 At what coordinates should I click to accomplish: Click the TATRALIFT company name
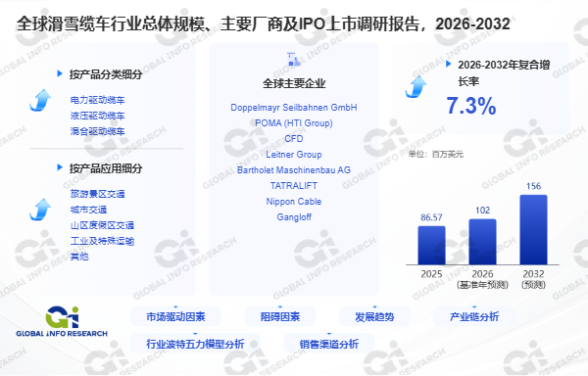[294, 186]
